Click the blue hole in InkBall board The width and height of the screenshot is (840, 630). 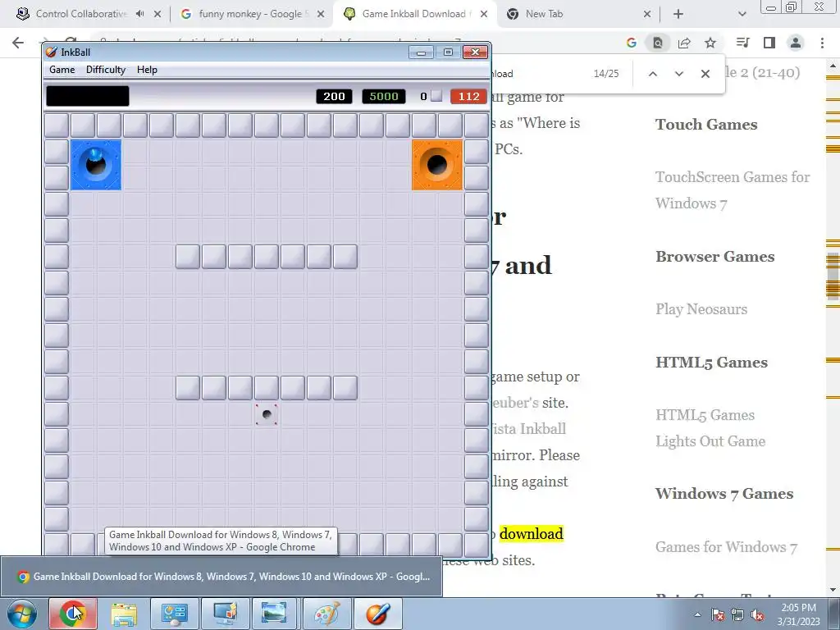[x=96, y=165]
